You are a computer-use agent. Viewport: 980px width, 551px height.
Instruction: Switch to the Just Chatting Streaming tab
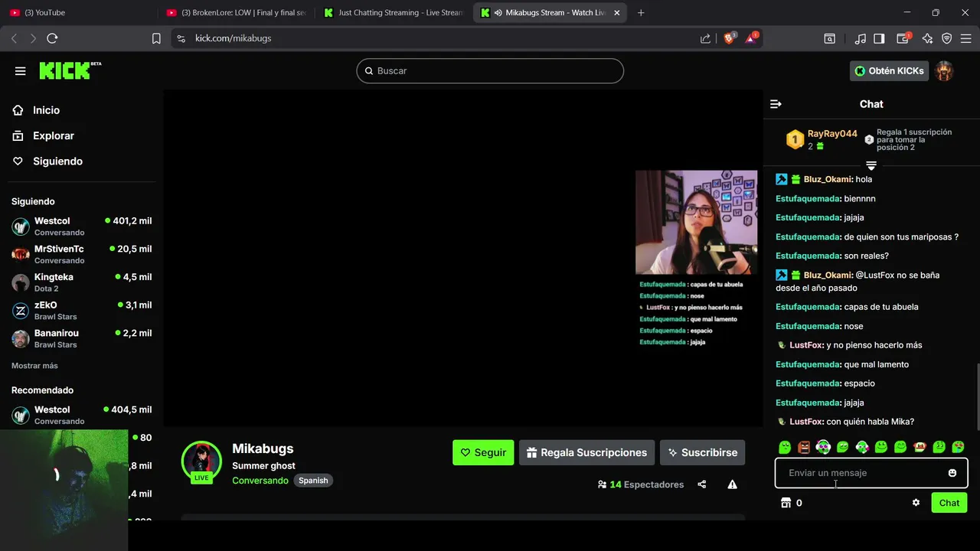tap(394, 12)
